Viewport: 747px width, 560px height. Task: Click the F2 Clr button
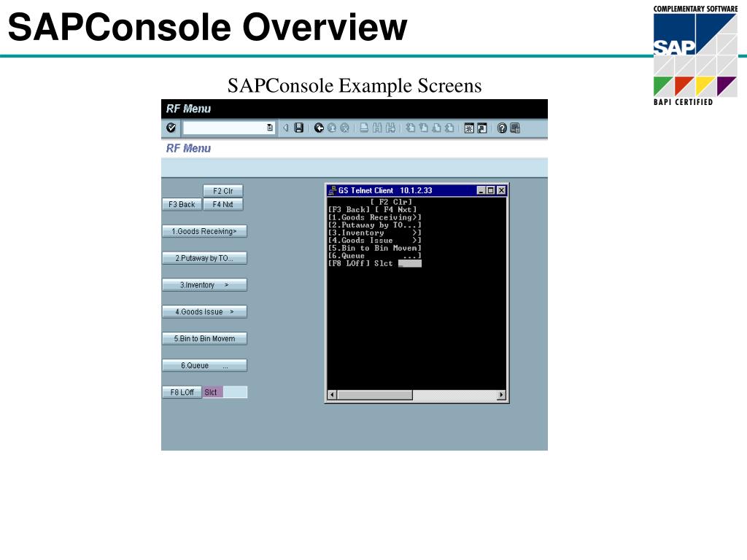[223, 191]
